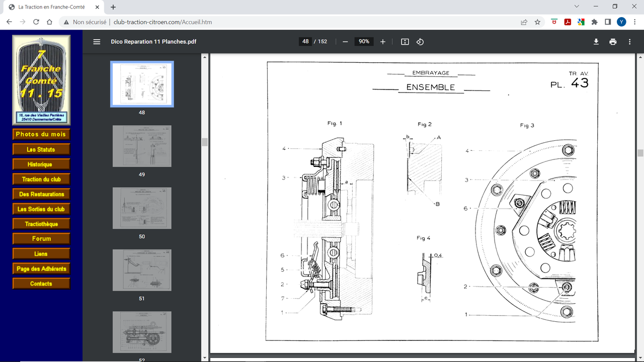Click the PDF page vertical scrollbar handle
This screenshot has width=644, height=362.
pyautogui.click(x=640, y=153)
